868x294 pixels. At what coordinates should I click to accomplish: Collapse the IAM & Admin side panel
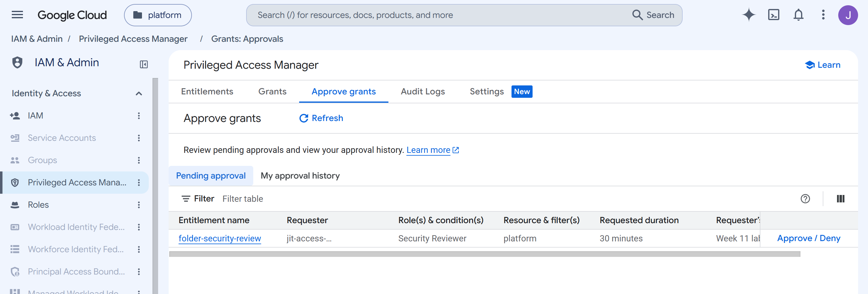tap(144, 64)
